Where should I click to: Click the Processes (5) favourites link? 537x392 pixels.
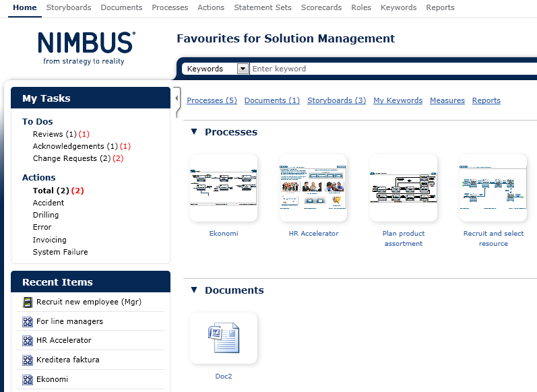[x=212, y=100]
